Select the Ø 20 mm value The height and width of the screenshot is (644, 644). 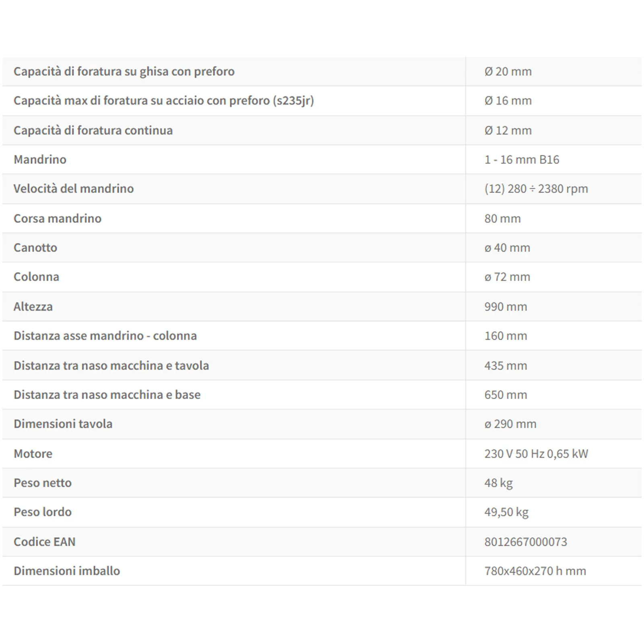click(508, 71)
